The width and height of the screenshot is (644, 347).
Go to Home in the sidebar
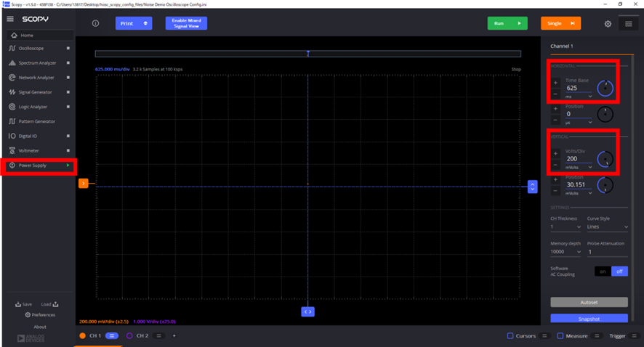[40, 36]
